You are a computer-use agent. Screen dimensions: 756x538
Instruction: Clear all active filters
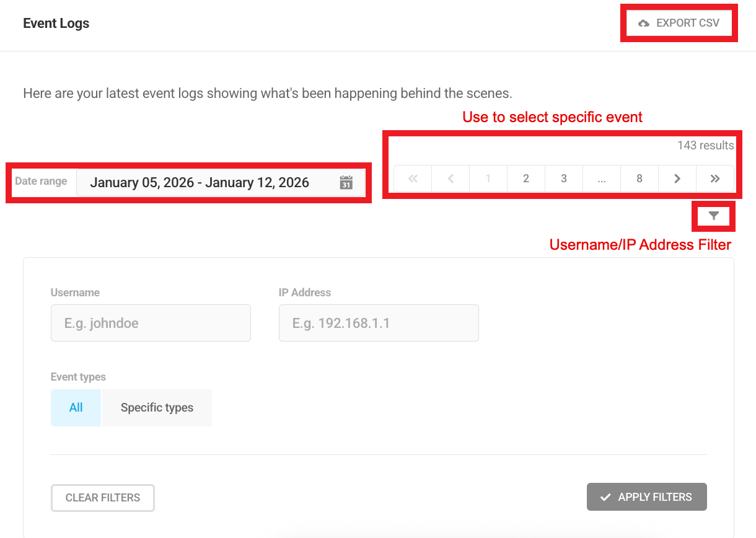pyautogui.click(x=102, y=497)
